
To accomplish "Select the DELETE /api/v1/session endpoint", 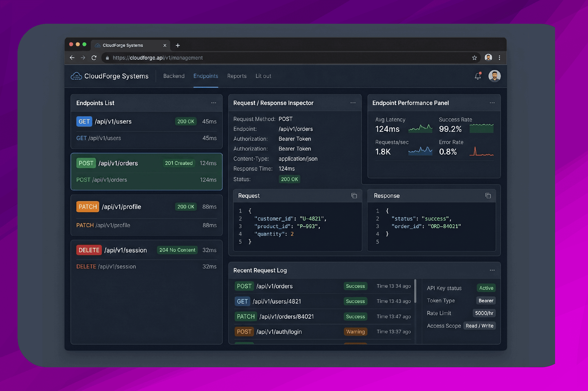I will (146, 258).
